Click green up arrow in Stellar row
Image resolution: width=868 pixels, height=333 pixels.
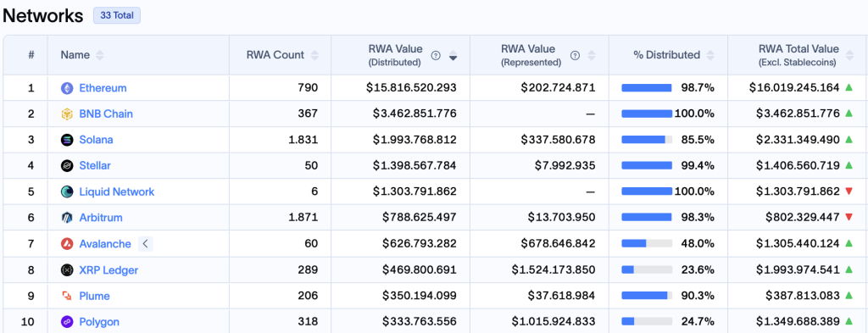(x=849, y=165)
